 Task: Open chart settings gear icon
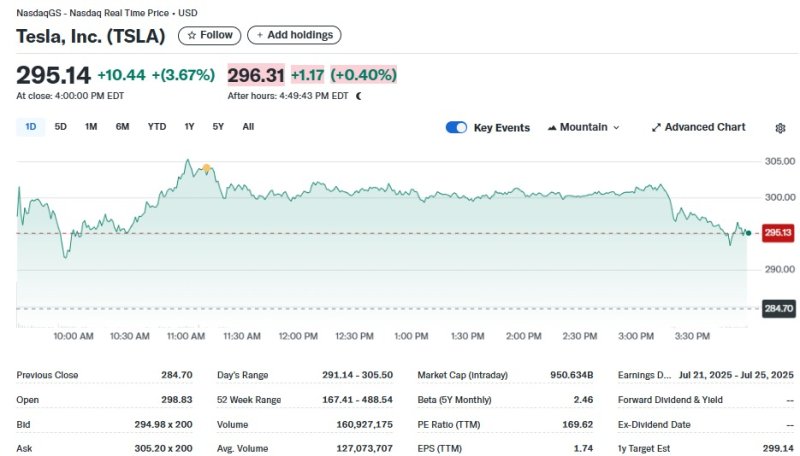(x=780, y=128)
